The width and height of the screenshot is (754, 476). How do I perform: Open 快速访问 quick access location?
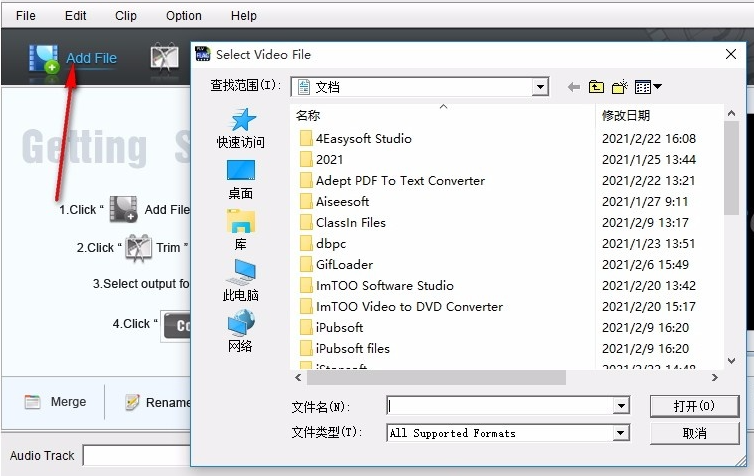coord(240,128)
